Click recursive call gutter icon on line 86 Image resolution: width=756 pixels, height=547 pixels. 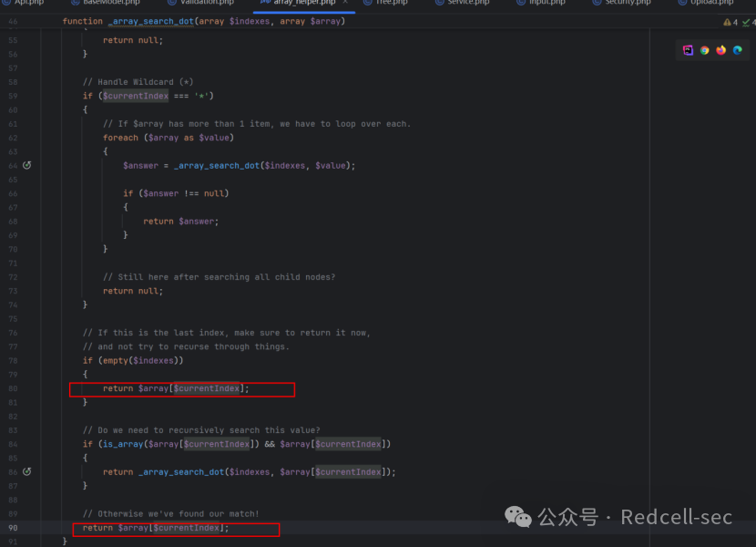[x=27, y=471]
